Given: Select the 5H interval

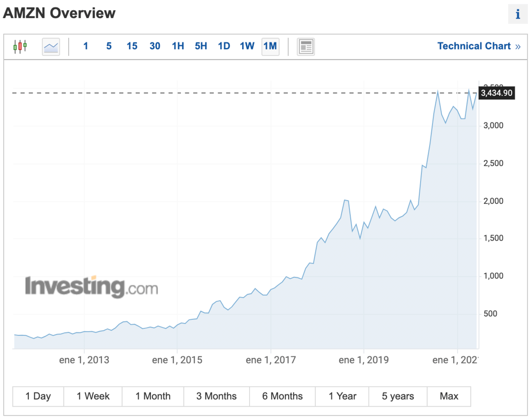Looking at the screenshot, I should (201, 46).
